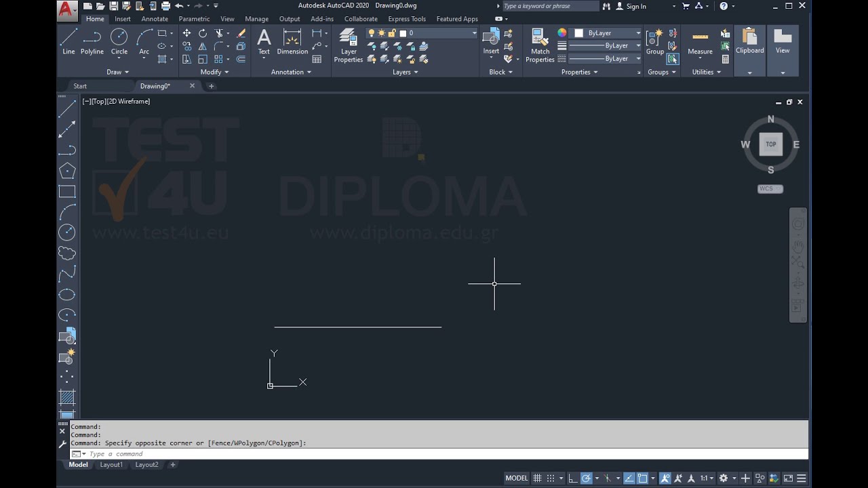Open Quick Calculator in Utilities panel
The image size is (868, 488).
(725, 59)
